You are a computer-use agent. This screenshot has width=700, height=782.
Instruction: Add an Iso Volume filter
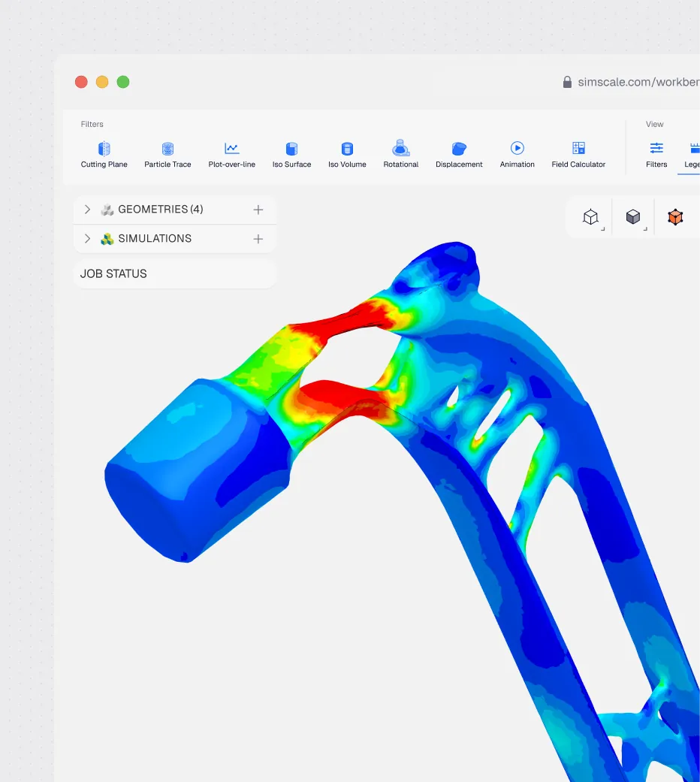click(347, 155)
